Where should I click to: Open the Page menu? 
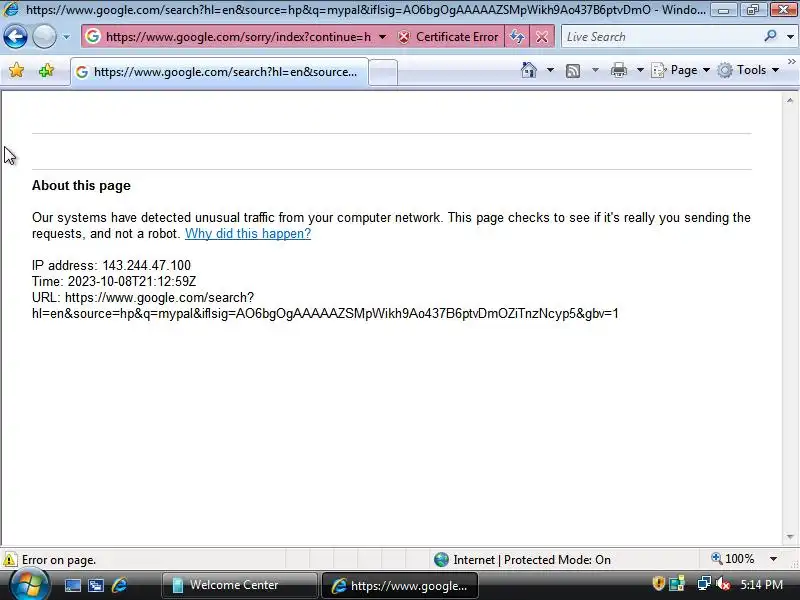[x=681, y=70]
